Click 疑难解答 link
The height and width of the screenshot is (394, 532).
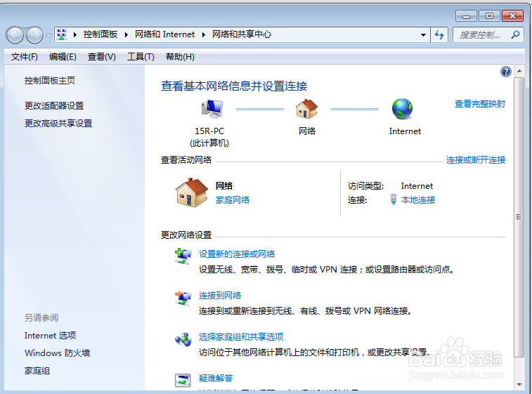point(216,378)
